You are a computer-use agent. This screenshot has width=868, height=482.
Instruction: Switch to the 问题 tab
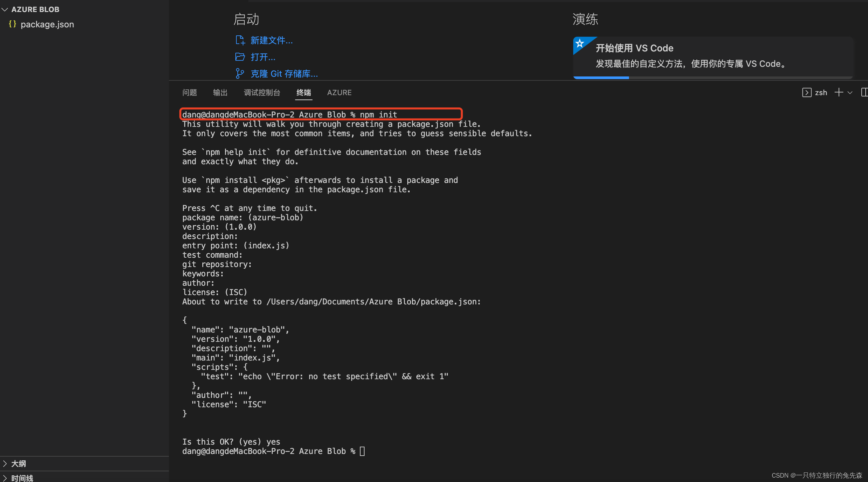189,92
